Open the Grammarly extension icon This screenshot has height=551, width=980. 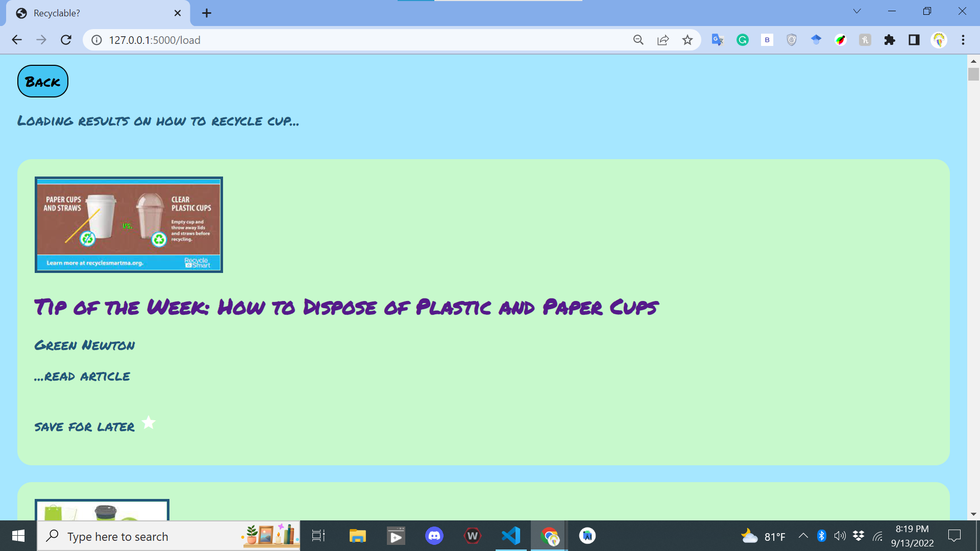coord(742,40)
